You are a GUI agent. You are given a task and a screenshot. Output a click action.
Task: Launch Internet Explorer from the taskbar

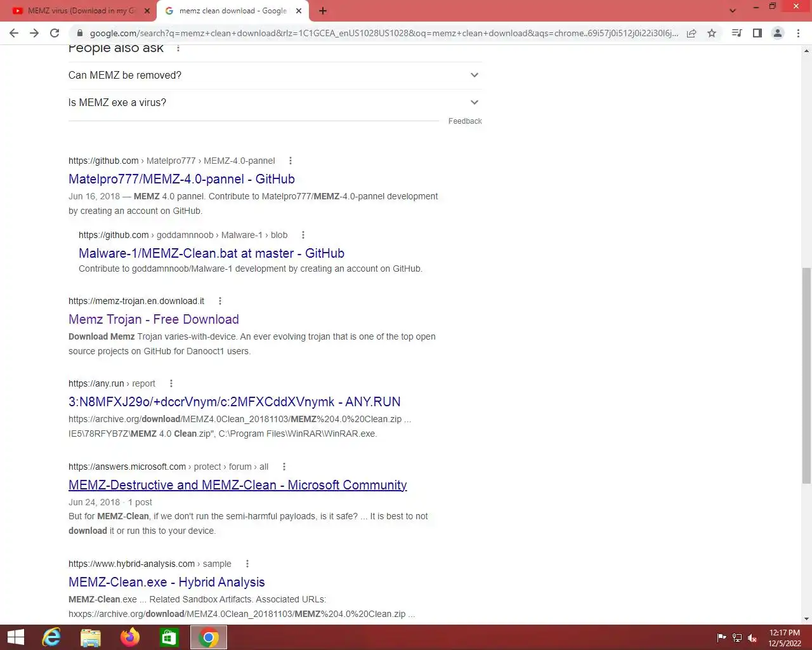(51, 637)
